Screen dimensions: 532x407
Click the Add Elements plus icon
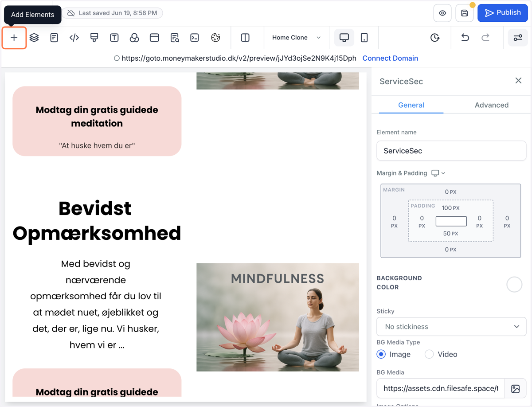(x=14, y=38)
